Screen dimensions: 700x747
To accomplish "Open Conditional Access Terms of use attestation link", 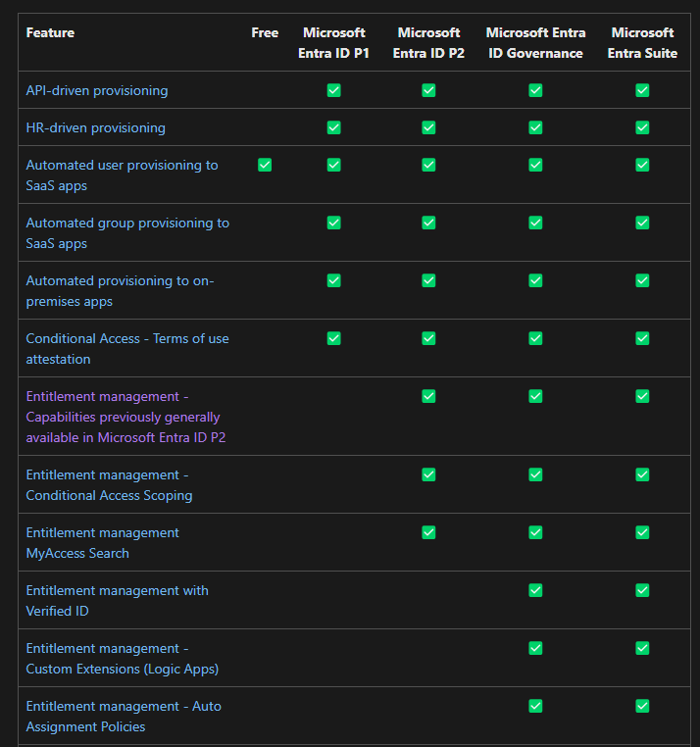I will (x=127, y=349).
